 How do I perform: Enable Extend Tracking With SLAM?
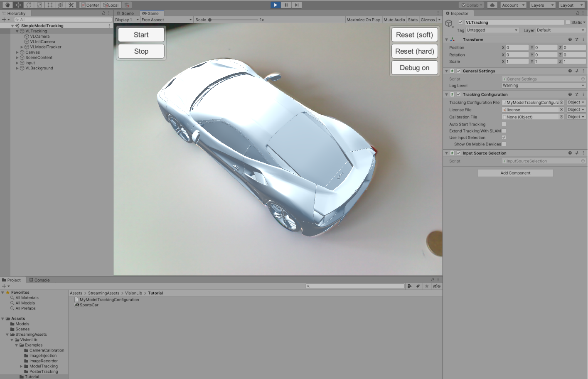tap(504, 131)
